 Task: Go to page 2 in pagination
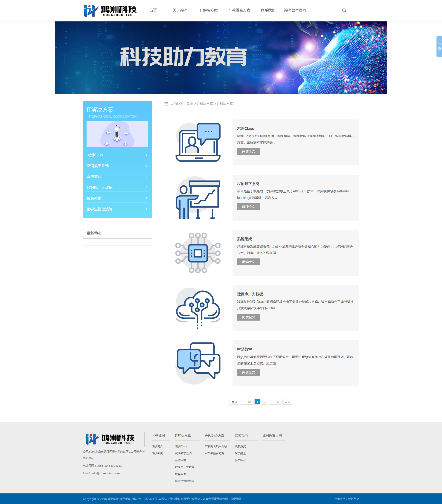[264, 402]
